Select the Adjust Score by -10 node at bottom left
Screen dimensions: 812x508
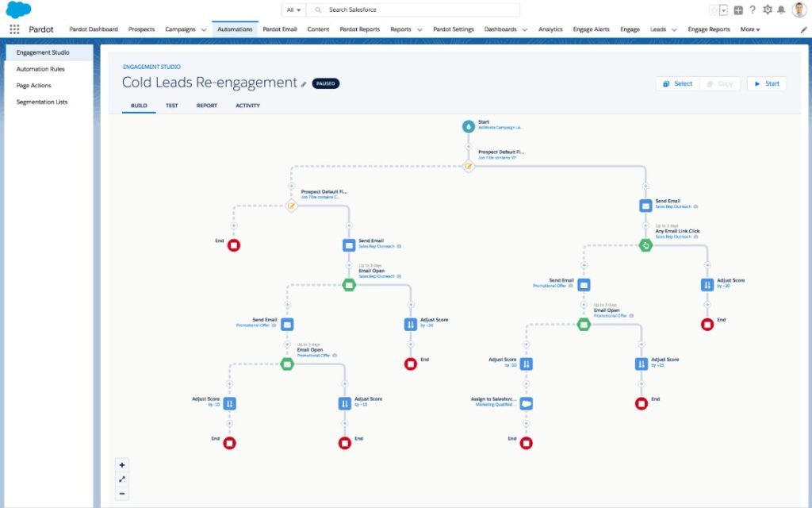pyautogui.click(x=229, y=403)
